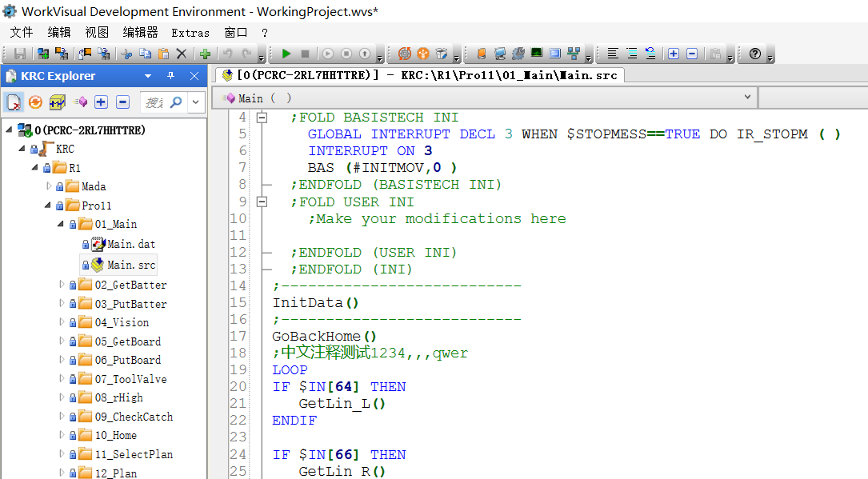Open the 文件 menu
The image size is (868, 479).
pos(22,33)
